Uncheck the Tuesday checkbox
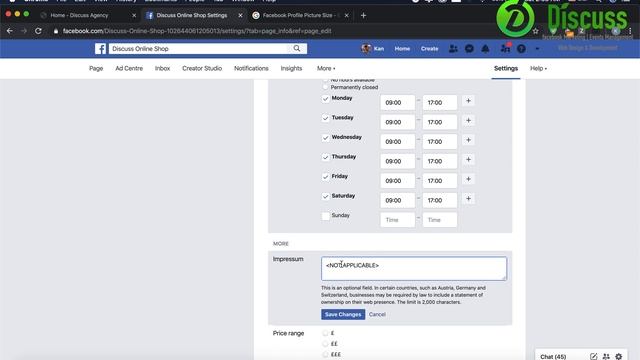 [325, 118]
